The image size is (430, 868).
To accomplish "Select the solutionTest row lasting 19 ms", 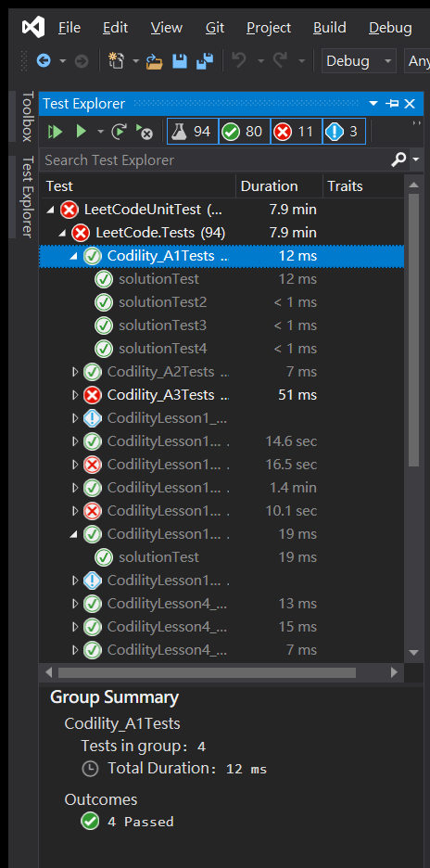I will (221, 557).
